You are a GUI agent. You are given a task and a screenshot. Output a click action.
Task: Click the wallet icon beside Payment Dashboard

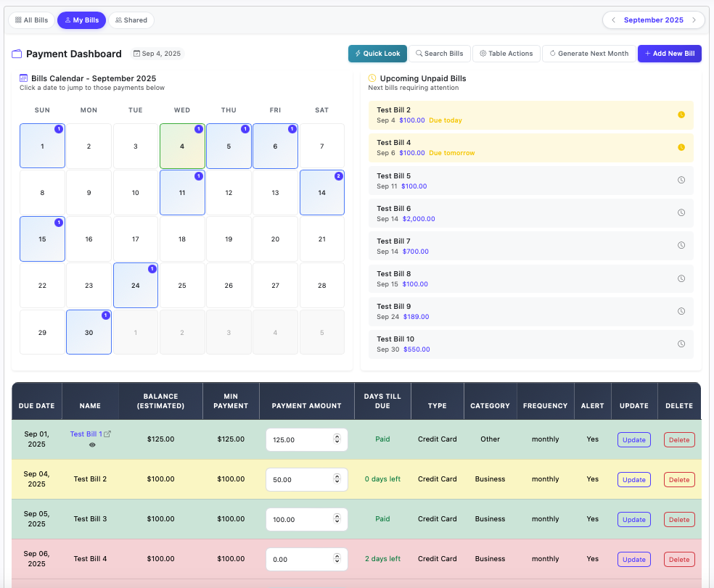coord(17,54)
